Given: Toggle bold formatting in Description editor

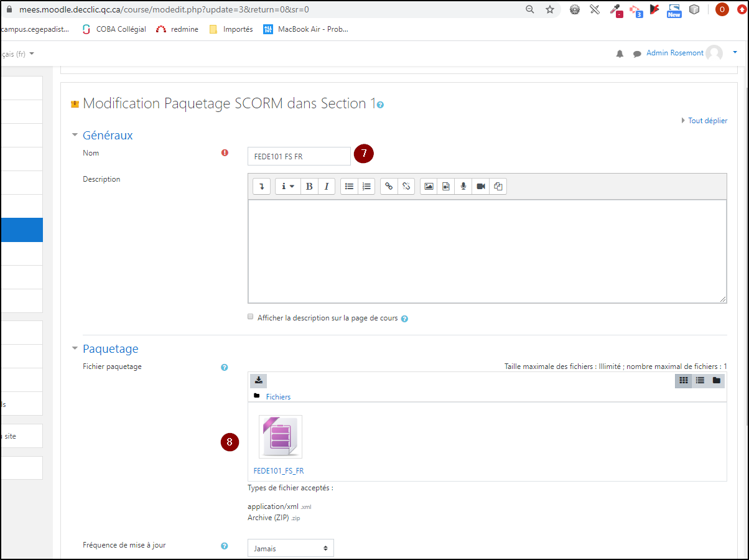Looking at the screenshot, I should pos(309,186).
